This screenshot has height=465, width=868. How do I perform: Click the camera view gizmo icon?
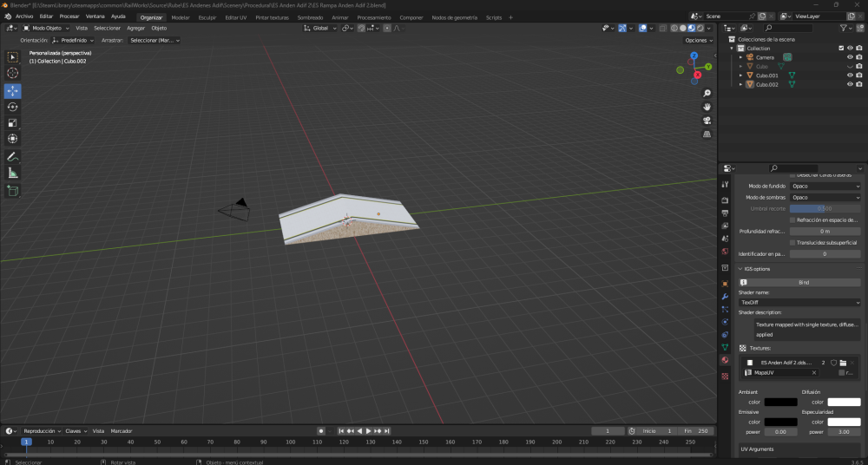707,121
